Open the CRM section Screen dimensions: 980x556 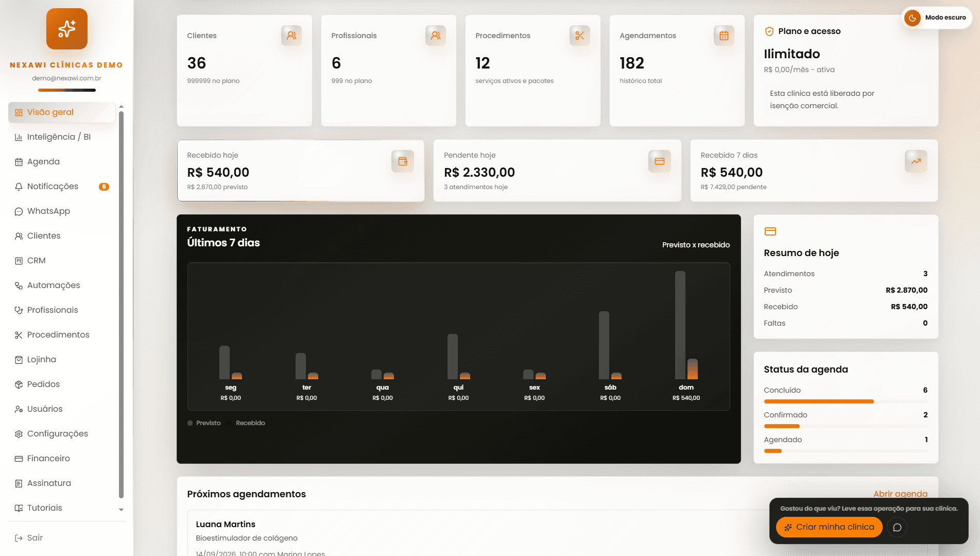(62, 261)
